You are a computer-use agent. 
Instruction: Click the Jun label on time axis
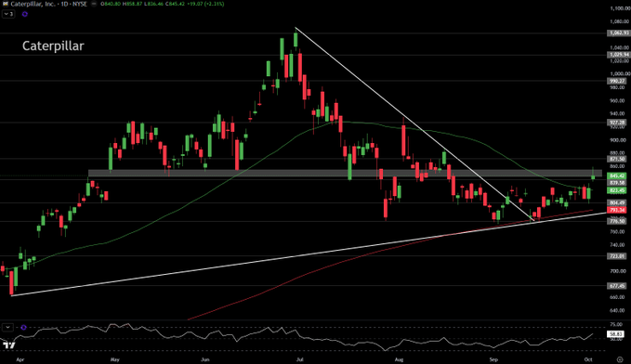205,359
